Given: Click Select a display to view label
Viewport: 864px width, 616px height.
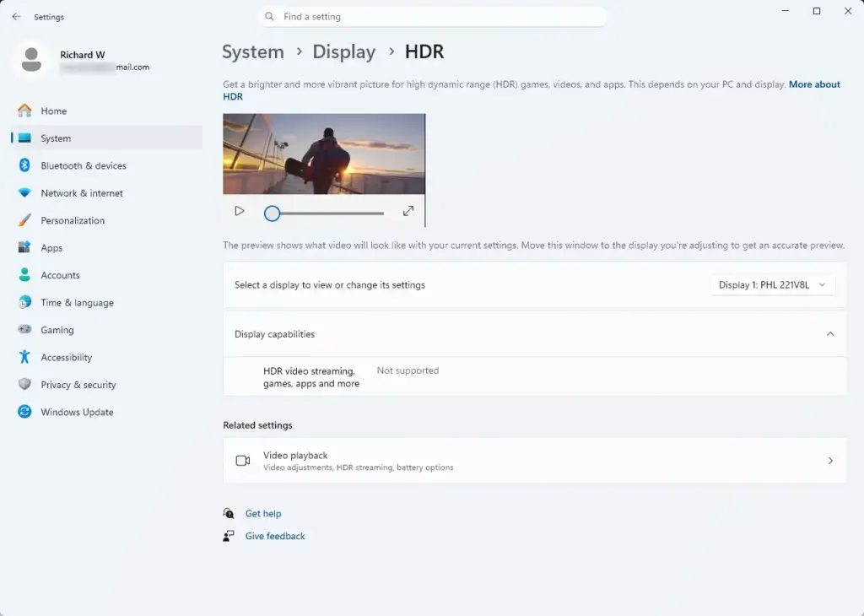Looking at the screenshot, I should [x=330, y=285].
